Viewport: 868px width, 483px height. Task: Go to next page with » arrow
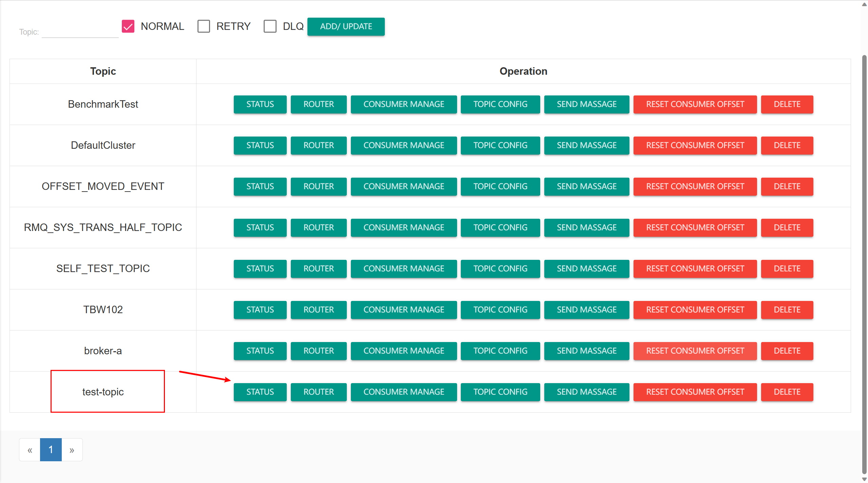[x=72, y=450]
